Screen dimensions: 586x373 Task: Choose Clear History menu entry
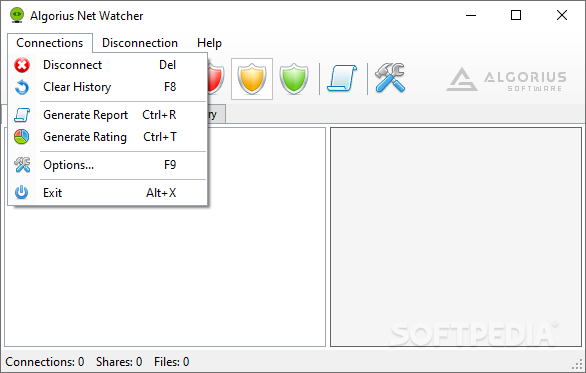click(x=108, y=87)
